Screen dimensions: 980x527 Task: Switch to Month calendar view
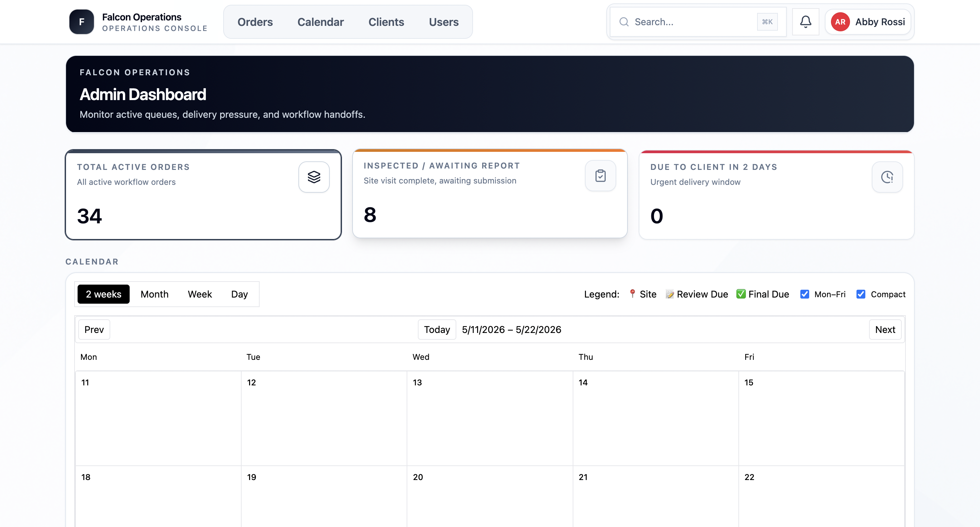154,294
